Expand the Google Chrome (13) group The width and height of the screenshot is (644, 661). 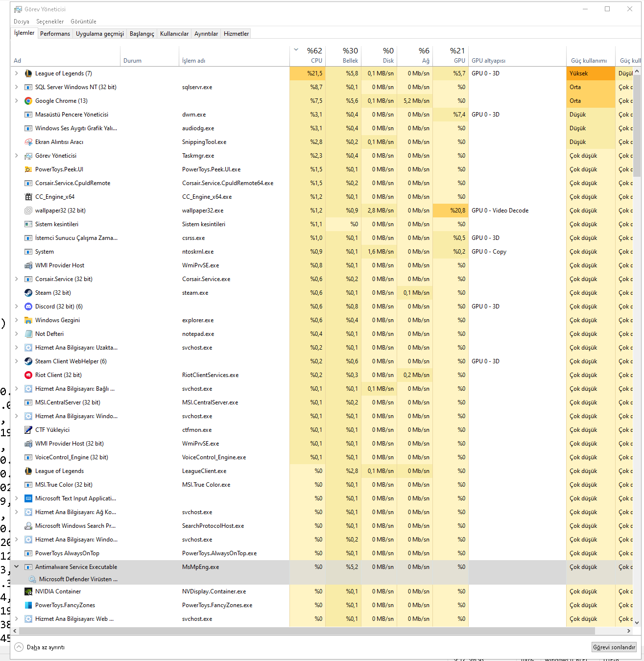pos(16,101)
